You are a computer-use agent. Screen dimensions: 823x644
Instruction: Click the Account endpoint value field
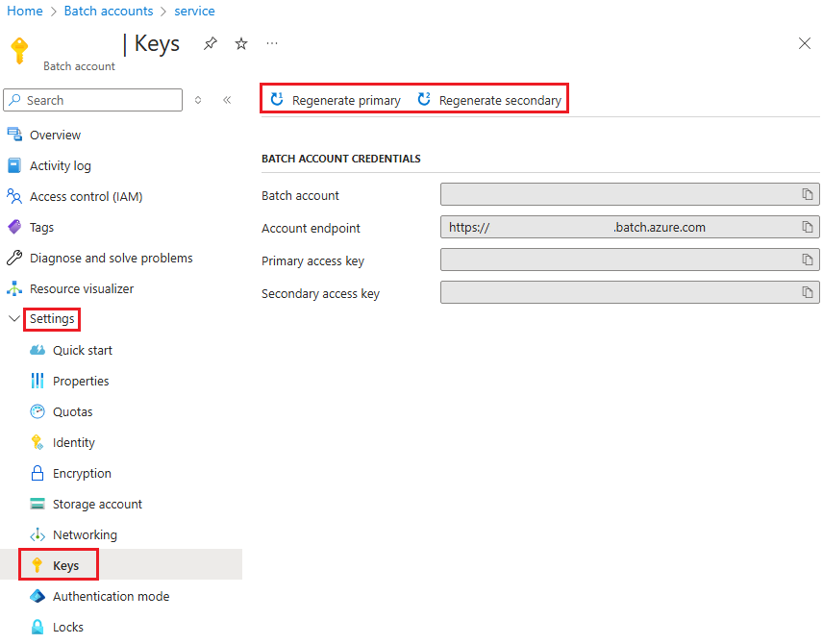coord(630,227)
